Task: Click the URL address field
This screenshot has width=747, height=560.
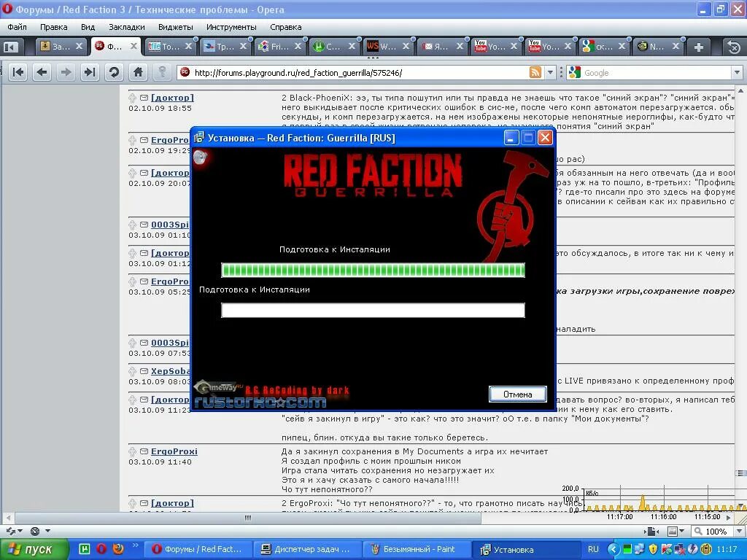Action: pos(360,72)
